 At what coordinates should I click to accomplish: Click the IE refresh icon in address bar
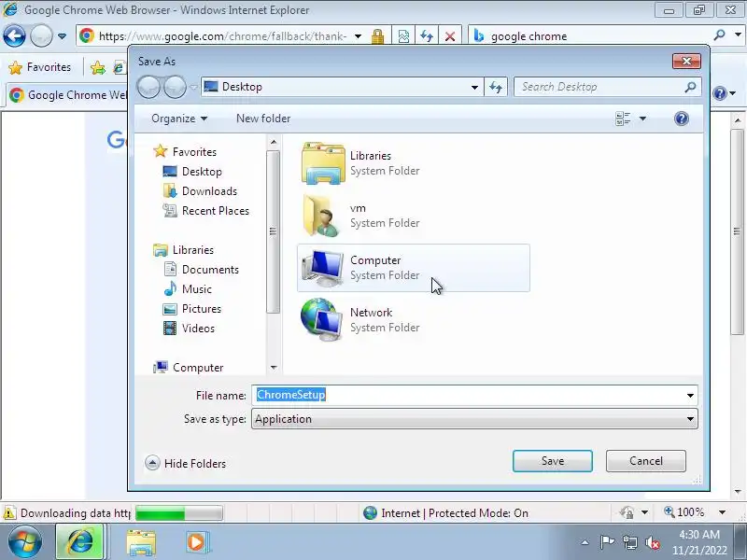(427, 36)
